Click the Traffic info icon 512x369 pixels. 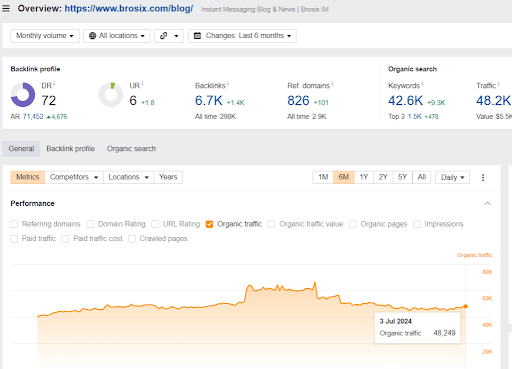pos(498,84)
